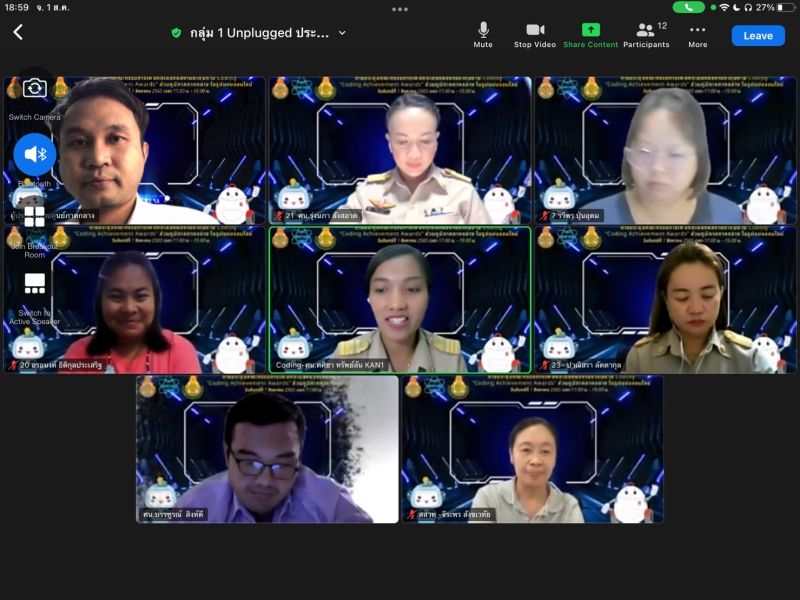Expand the meeting title dropdown chevron
This screenshot has width=800, height=600.
point(342,33)
